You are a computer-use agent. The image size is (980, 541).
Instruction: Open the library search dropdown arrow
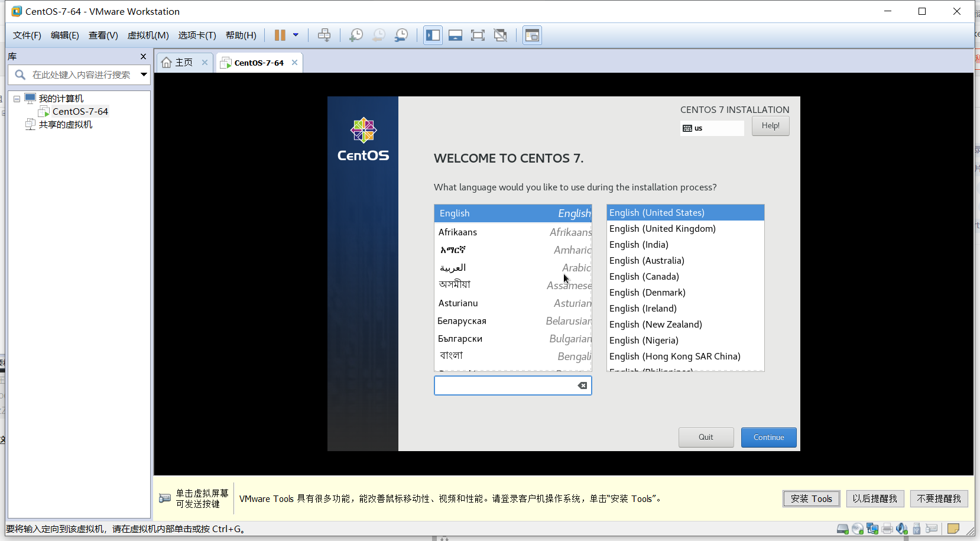pyautogui.click(x=143, y=74)
